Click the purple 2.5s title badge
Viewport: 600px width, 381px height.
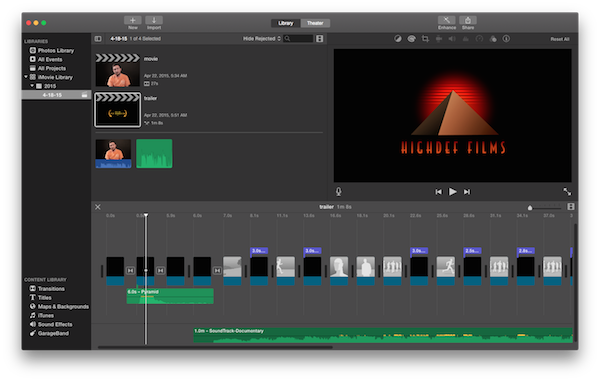pyautogui.click(x=473, y=251)
